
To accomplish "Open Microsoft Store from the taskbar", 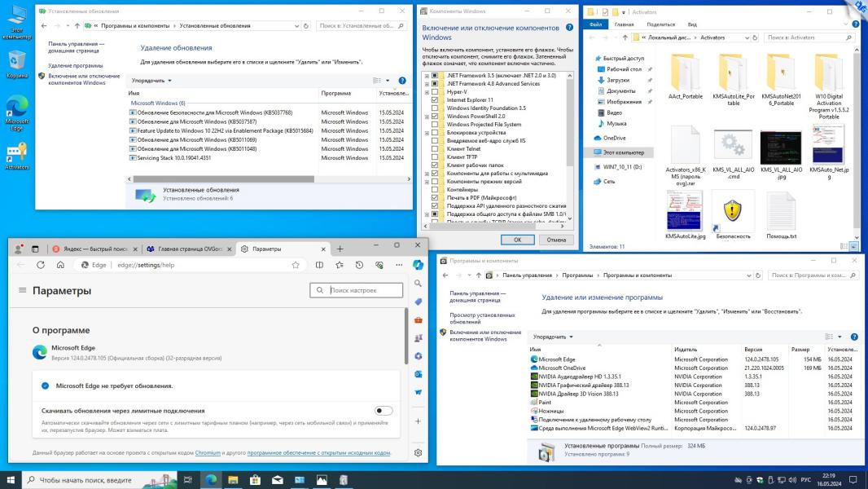I will (255, 480).
